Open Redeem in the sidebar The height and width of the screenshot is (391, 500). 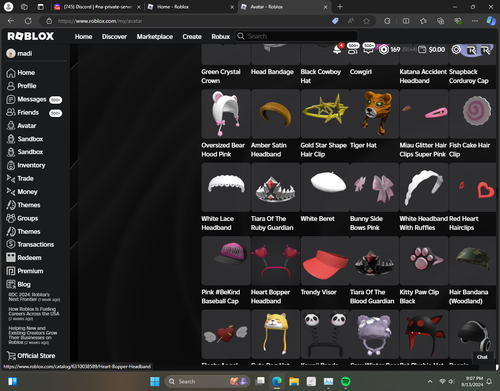[x=24, y=258]
